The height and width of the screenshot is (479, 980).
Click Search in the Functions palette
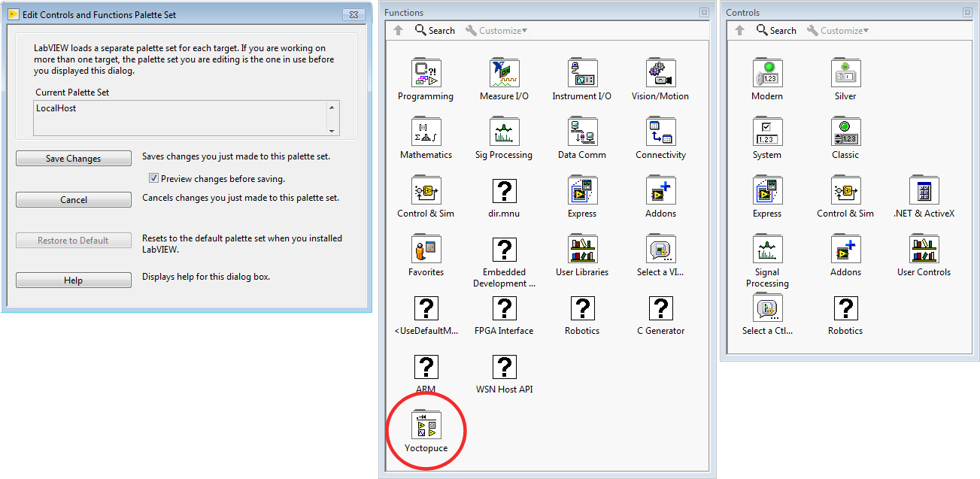click(x=435, y=31)
